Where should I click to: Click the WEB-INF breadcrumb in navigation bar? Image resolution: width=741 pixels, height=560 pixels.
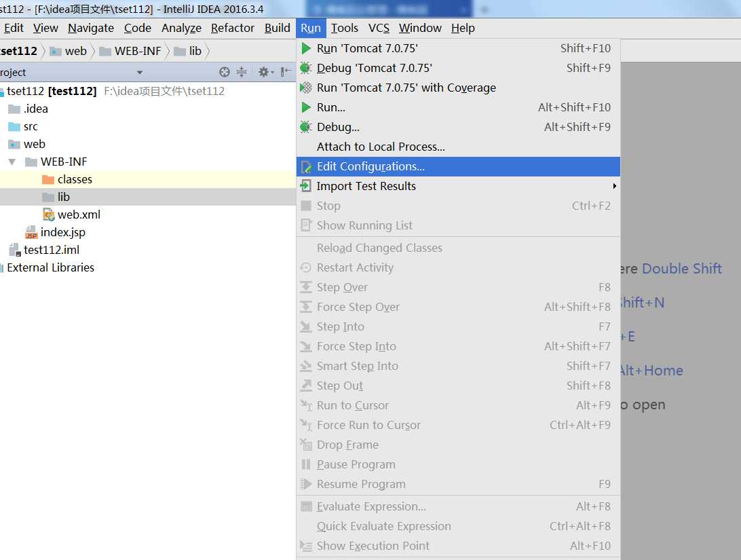click(131, 51)
